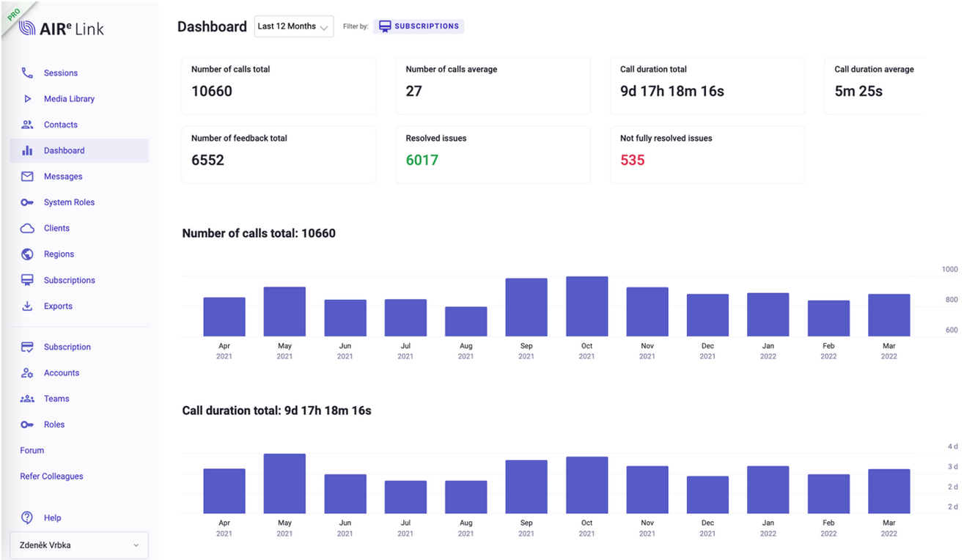The width and height of the screenshot is (975, 560).
Task: Open the Forum link
Action: [32, 451]
